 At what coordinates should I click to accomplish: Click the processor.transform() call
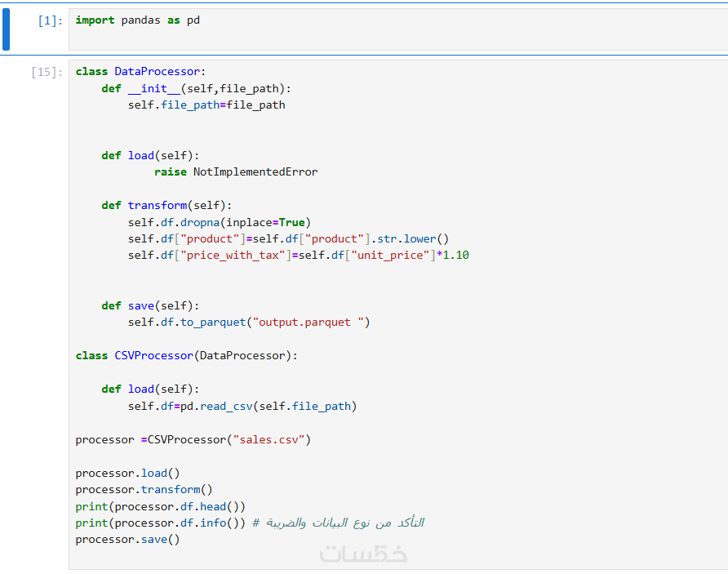click(144, 490)
